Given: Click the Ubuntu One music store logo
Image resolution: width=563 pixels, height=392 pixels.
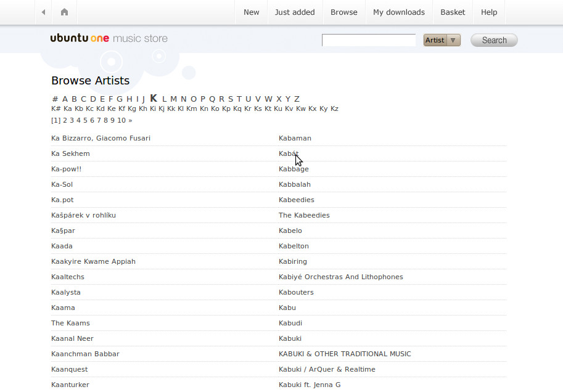Looking at the screenshot, I should pyautogui.click(x=109, y=38).
